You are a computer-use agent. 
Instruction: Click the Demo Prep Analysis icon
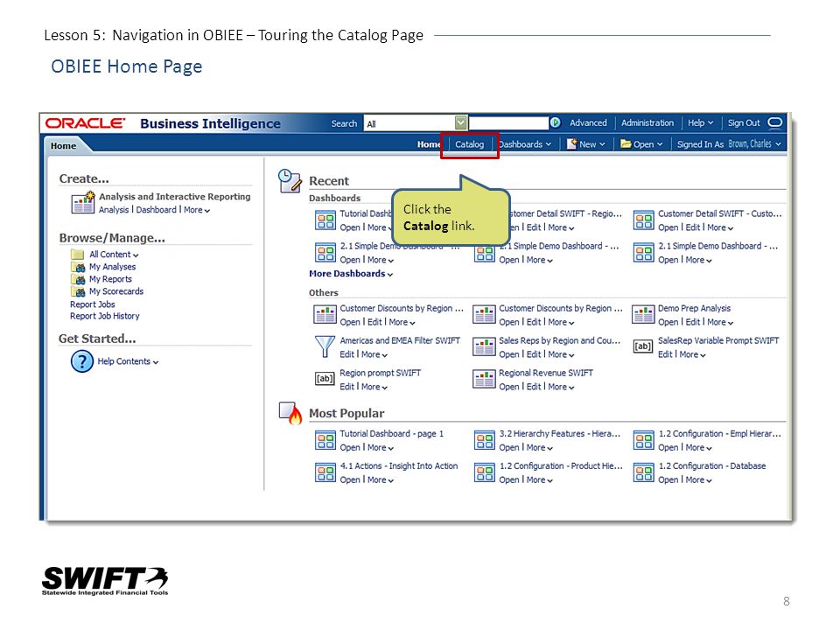643,314
